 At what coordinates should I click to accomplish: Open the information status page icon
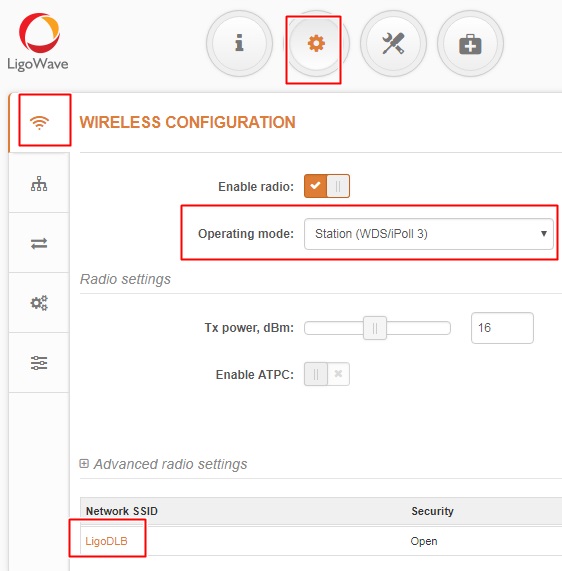tap(239, 43)
